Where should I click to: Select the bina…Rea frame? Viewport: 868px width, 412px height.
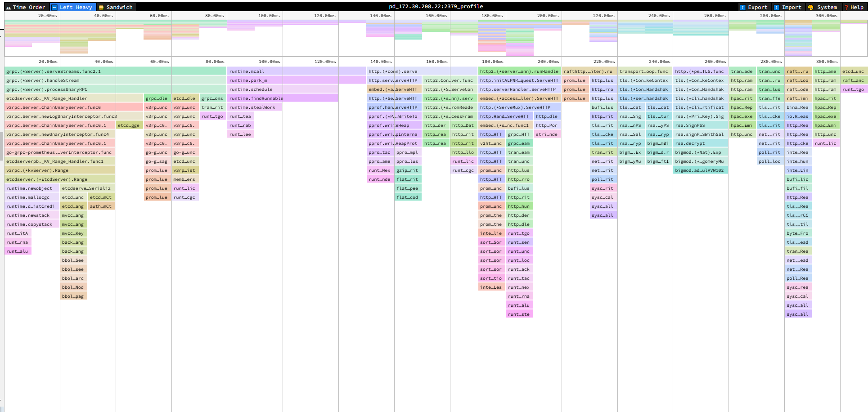798,107
